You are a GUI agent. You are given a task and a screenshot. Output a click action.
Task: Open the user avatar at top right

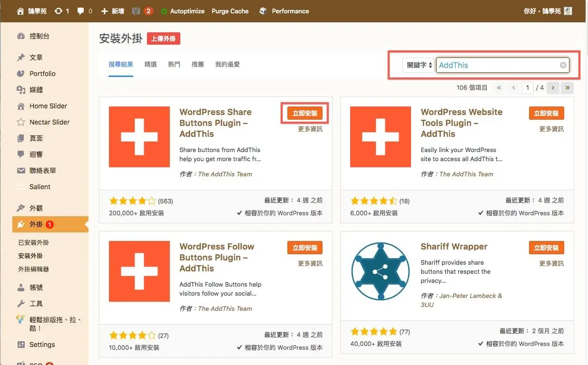click(x=568, y=11)
